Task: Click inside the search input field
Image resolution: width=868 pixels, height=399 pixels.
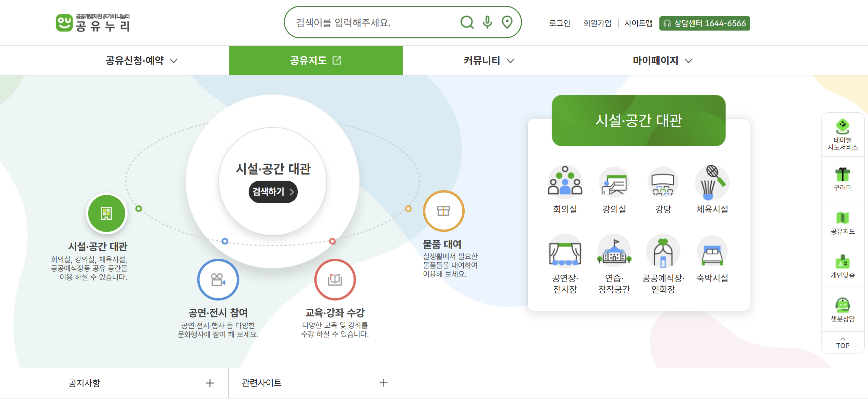Action: point(373,23)
